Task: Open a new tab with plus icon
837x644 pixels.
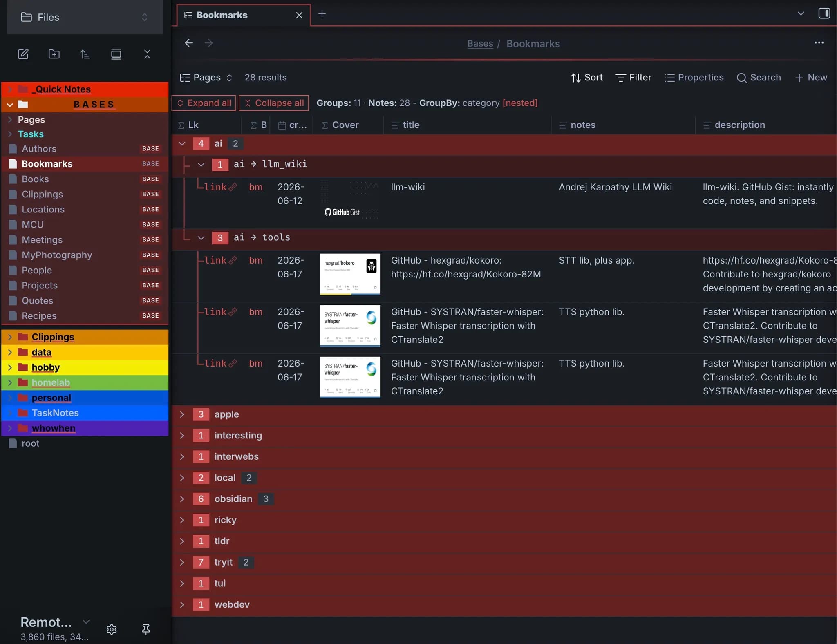Action: (322, 13)
